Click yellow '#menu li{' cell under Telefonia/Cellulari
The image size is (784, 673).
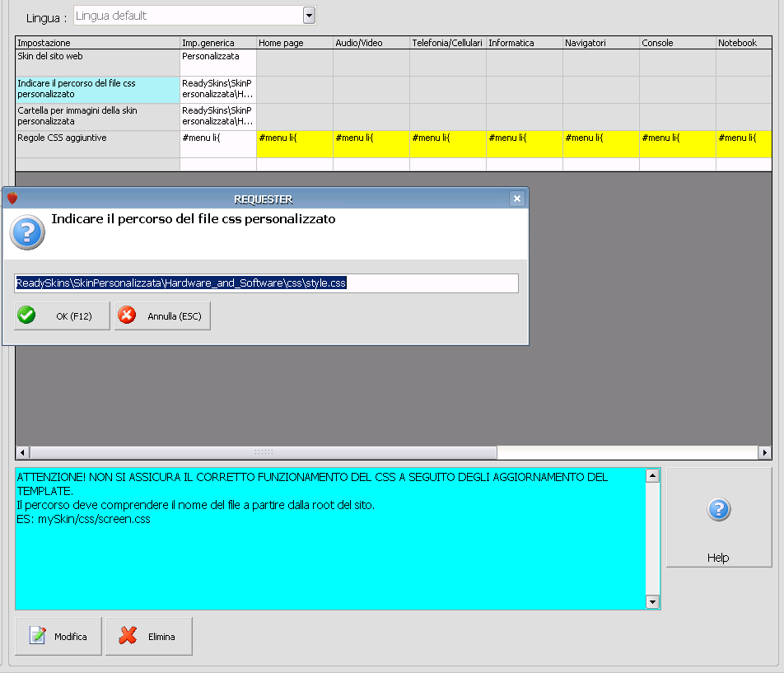(447, 144)
